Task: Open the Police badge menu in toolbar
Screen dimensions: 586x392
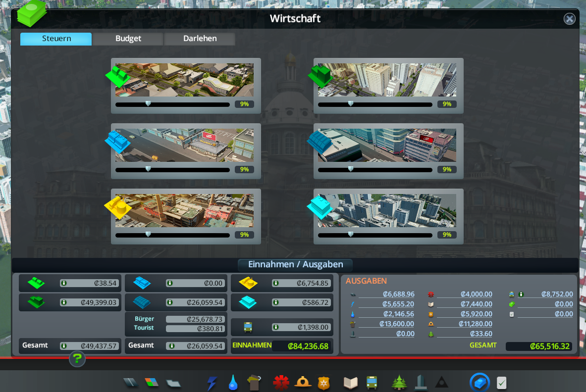Action: click(x=323, y=383)
